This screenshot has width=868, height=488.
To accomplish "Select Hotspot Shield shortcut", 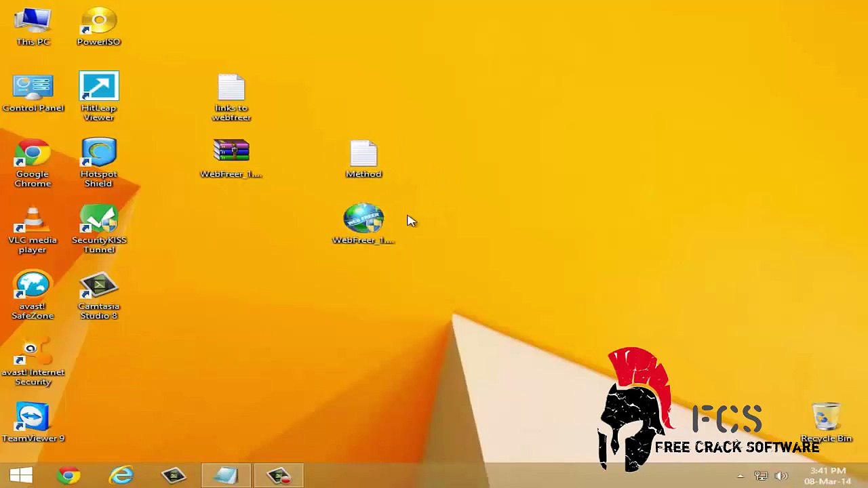I will click(x=98, y=163).
